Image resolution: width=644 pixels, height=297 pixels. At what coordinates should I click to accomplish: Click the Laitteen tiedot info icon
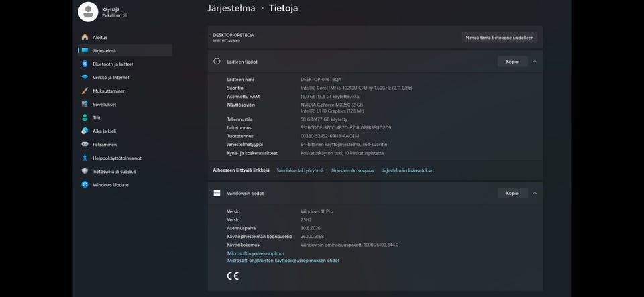click(217, 62)
